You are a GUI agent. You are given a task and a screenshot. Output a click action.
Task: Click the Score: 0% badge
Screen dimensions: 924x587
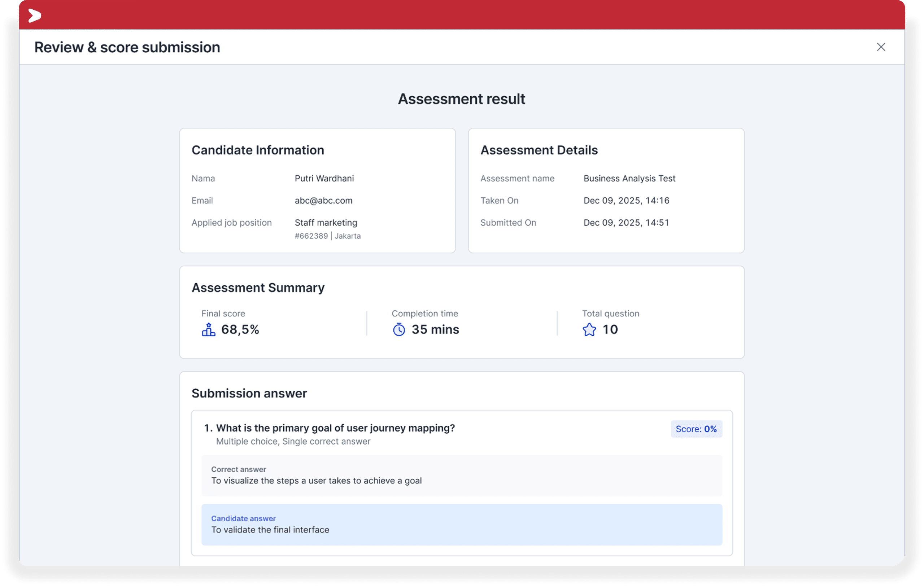(x=696, y=429)
